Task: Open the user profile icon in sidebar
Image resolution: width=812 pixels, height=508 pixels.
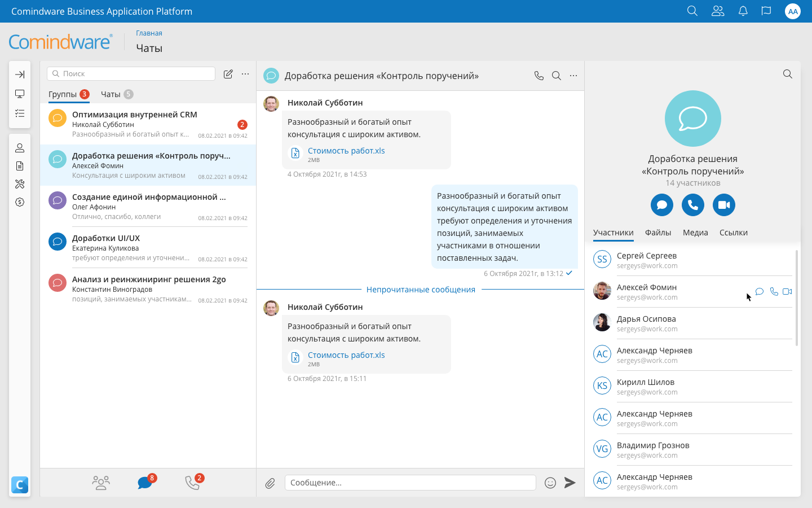Action: tap(20, 148)
